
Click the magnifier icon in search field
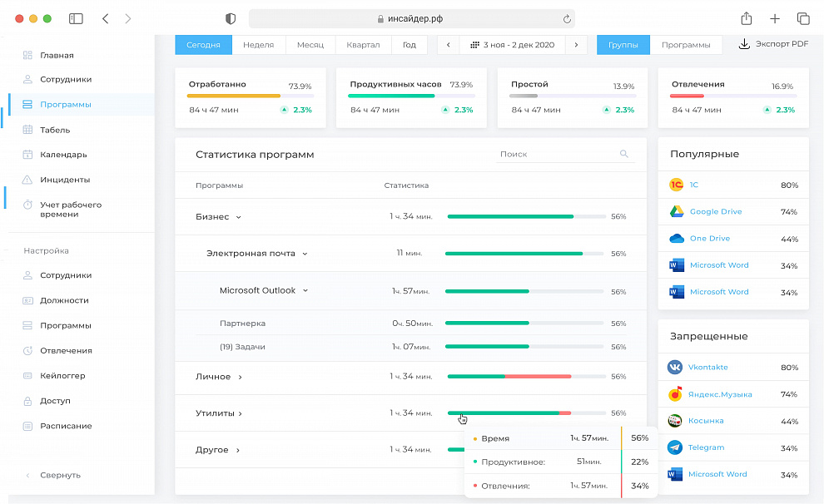tap(624, 154)
